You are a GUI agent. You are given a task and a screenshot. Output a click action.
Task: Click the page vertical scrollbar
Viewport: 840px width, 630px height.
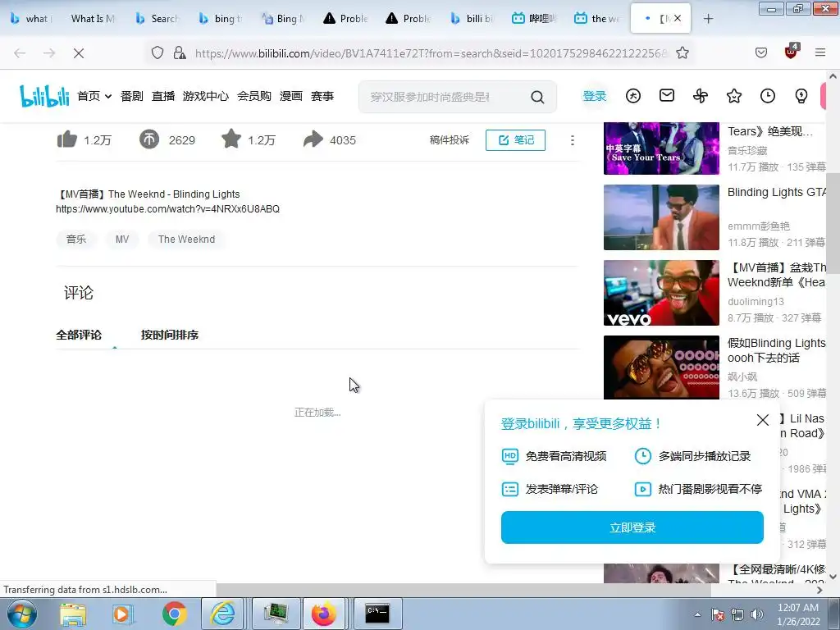tap(833, 225)
